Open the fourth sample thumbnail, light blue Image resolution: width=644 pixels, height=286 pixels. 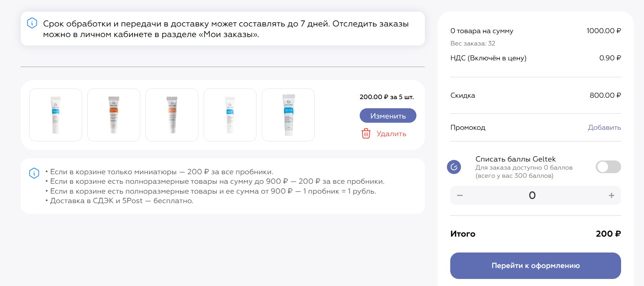click(x=230, y=115)
